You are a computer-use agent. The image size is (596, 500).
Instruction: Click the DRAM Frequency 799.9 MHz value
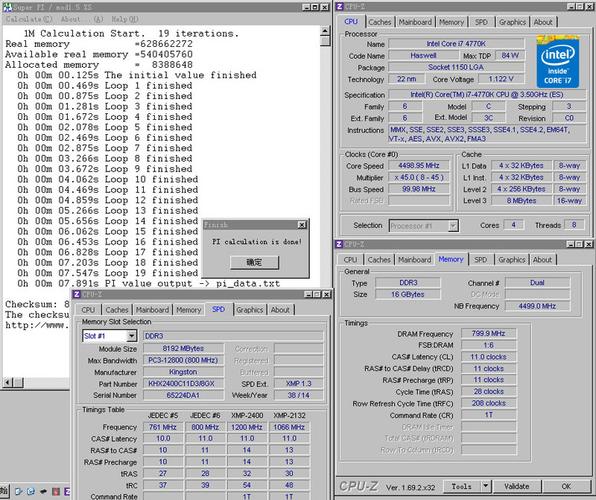pyautogui.click(x=488, y=333)
